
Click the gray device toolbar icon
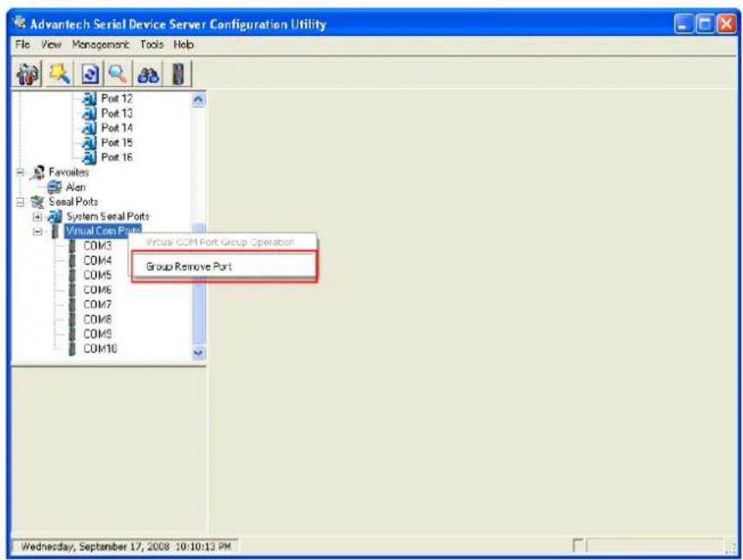(178, 74)
